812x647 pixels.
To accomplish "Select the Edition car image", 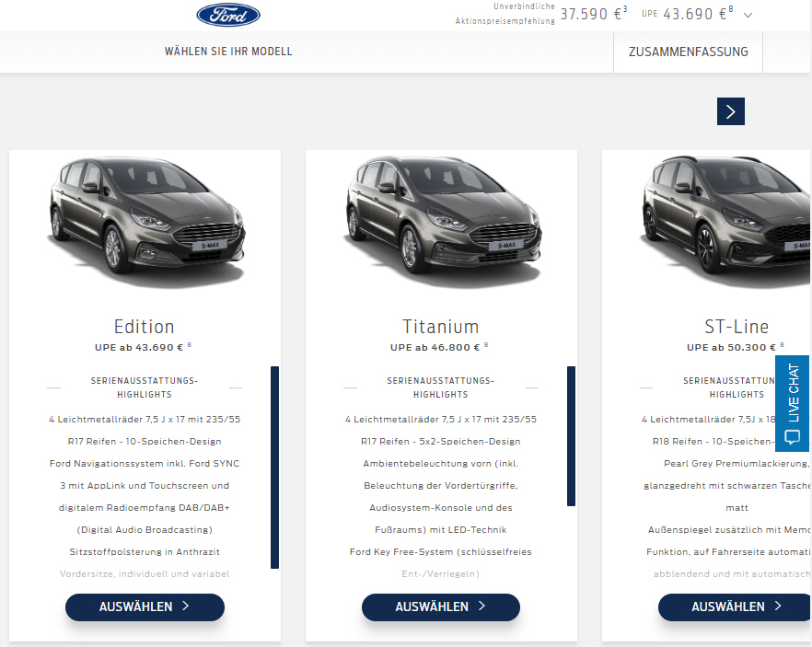I will (145, 222).
